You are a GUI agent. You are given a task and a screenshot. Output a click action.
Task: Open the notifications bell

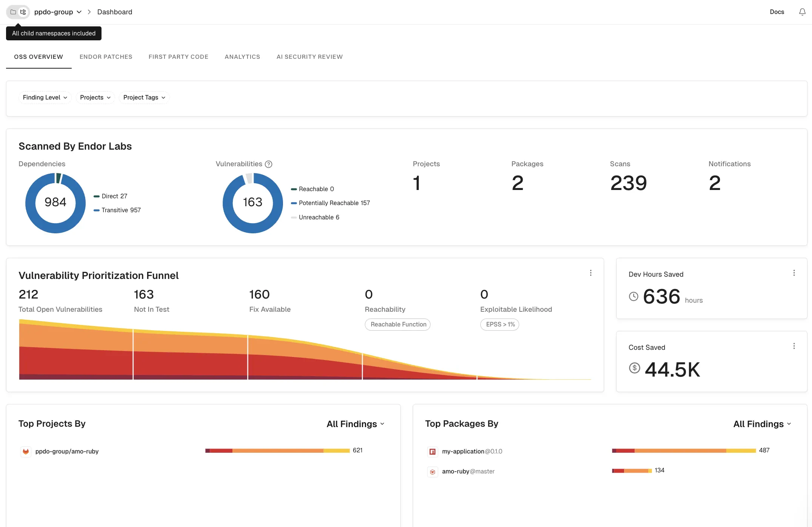(x=802, y=12)
